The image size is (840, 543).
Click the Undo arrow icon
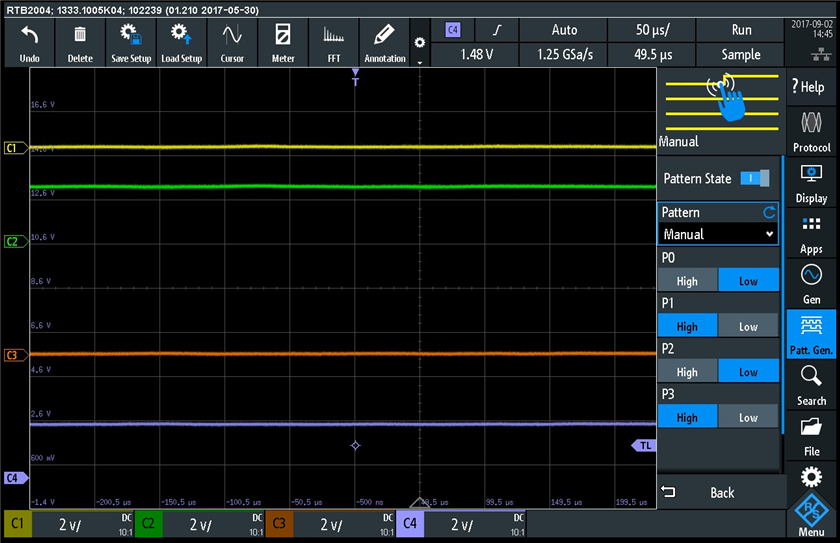click(x=29, y=43)
